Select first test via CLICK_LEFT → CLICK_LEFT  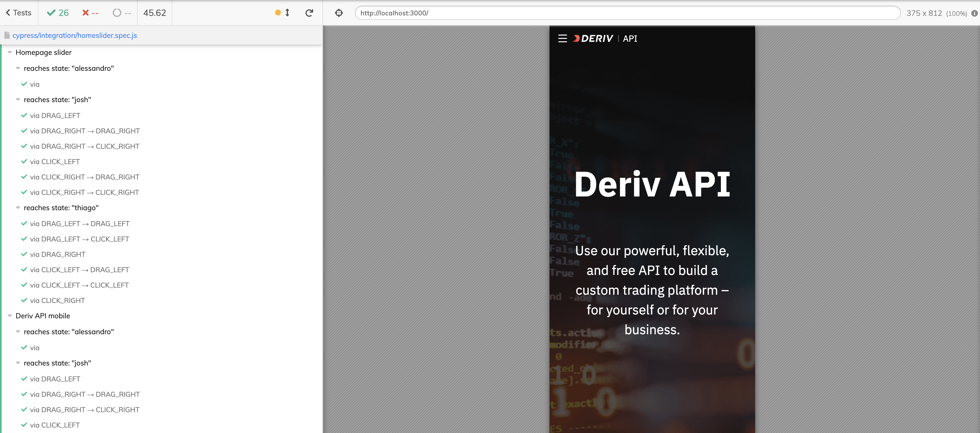tap(79, 285)
